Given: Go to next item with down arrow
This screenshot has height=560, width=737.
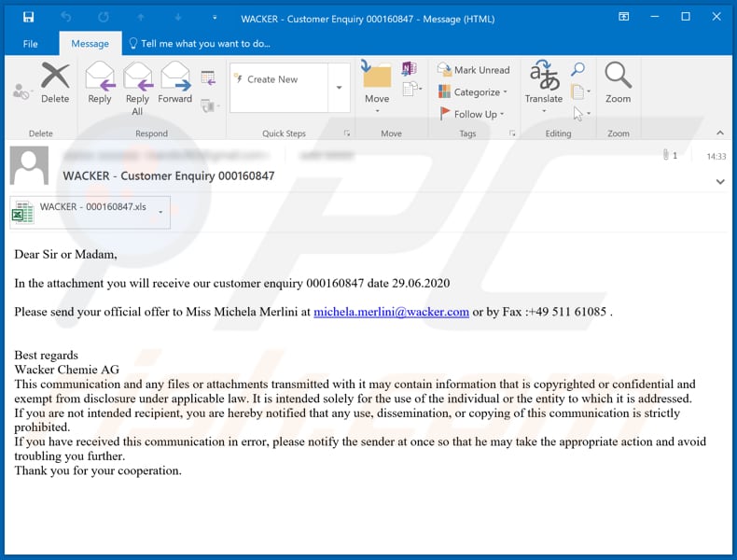Looking at the screenshot, I should coord(178,18).
